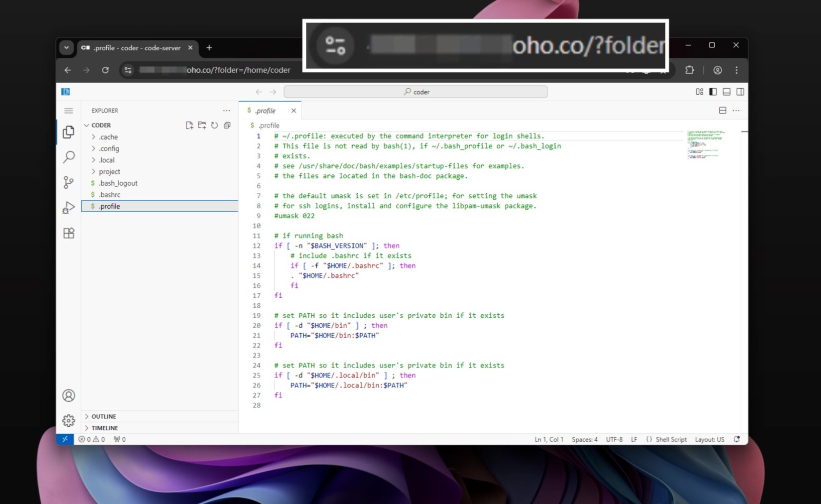Image resolution: width=821 pixels, height=504 pixels.
Task: Toggle the bottom panel visibility
Action: 727,92
